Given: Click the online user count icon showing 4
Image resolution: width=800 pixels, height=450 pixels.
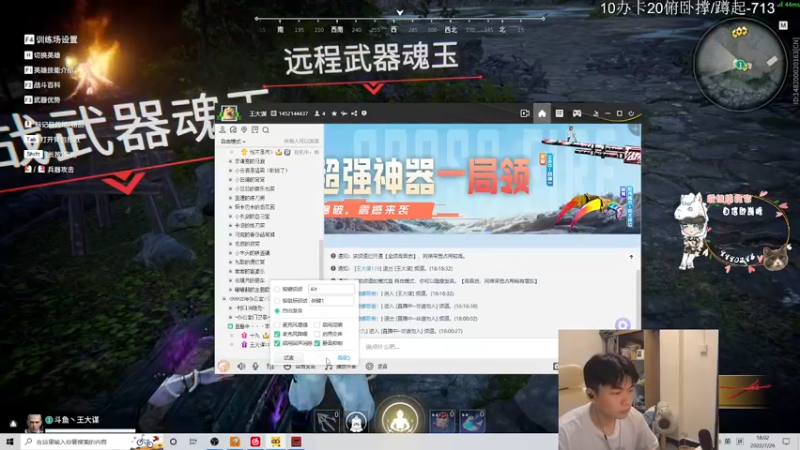Looking at the screenshot, I should point(320,113).
